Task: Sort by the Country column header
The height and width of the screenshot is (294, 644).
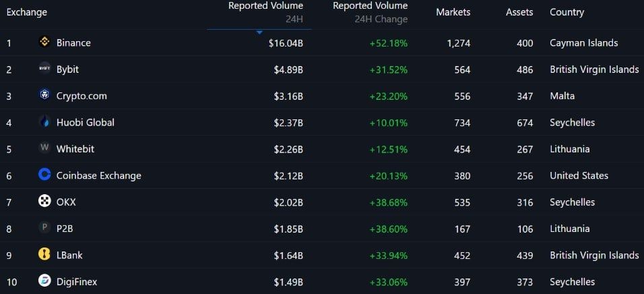Action: point(567,12)
